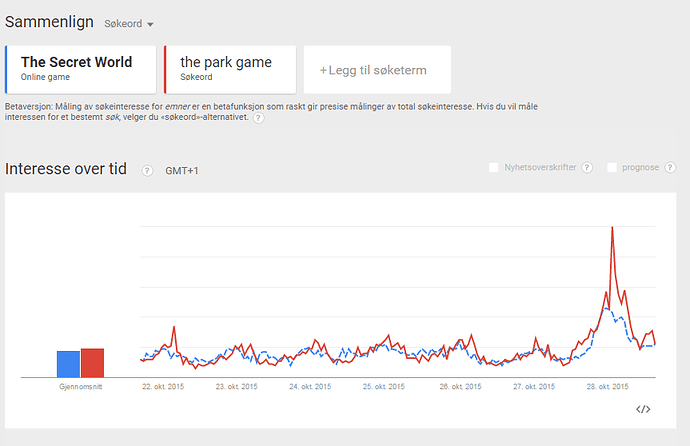Select The Secret World search term card
The width and height of the screenshot is (690, 446).
[x=81, y=69]
